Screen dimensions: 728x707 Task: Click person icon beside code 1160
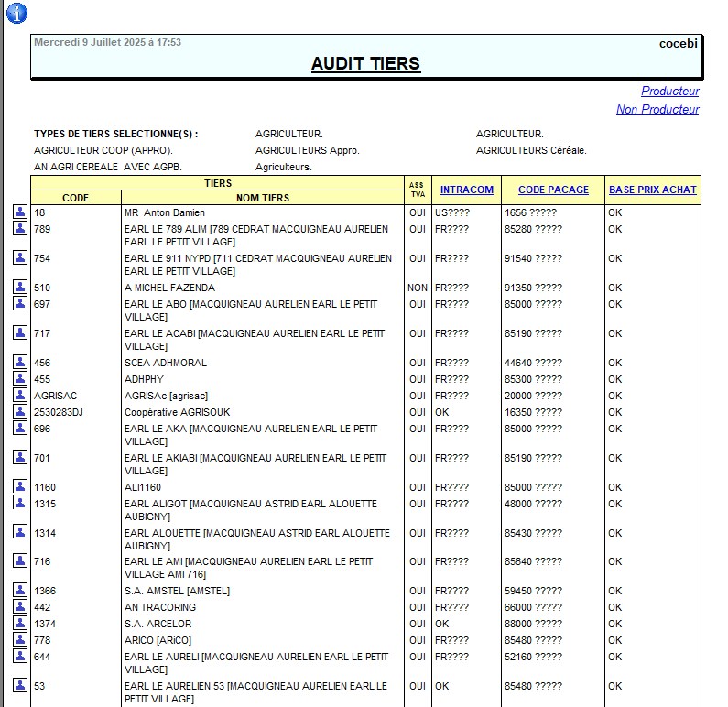tap(20, 486)
